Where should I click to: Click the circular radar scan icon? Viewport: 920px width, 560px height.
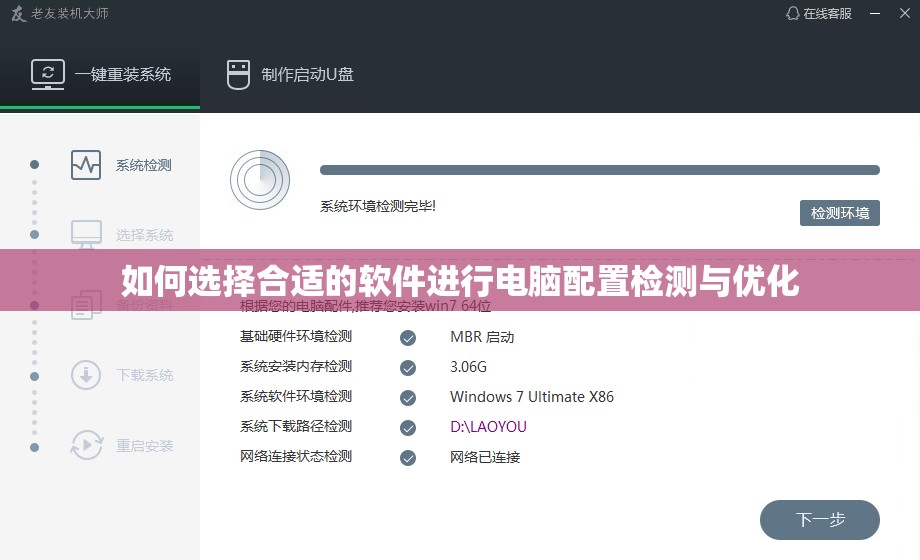260,180
